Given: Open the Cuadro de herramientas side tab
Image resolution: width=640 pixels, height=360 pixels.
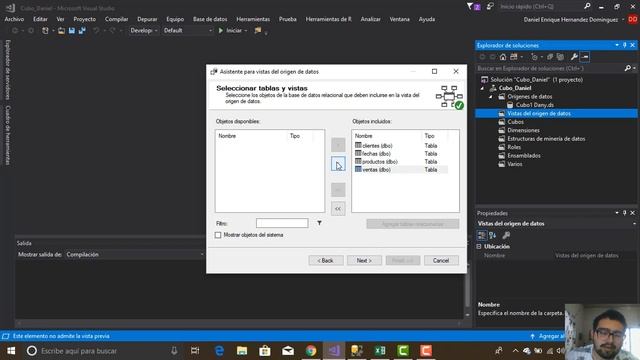Looking at the screenshot, I should coord(8,135).
